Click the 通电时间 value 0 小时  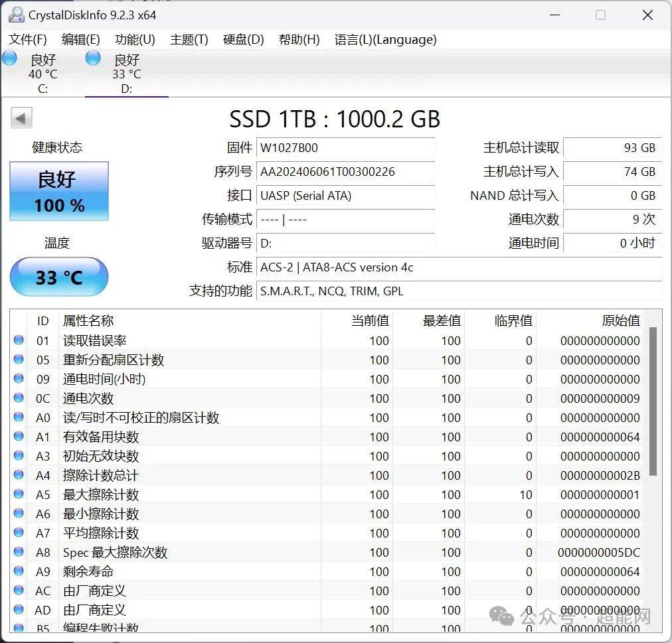(613, 244)
